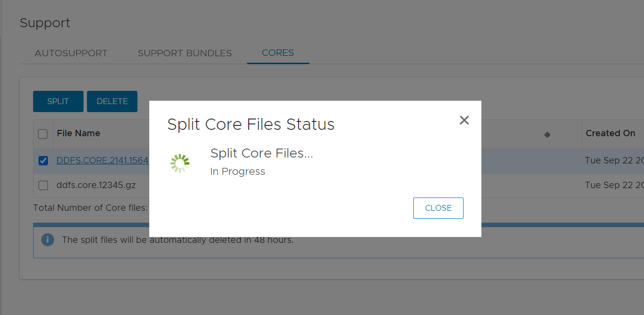Click CLOSE in the status dialog
Image resolution: width=644 pixels, height=315 pixels.
point(438,208)
